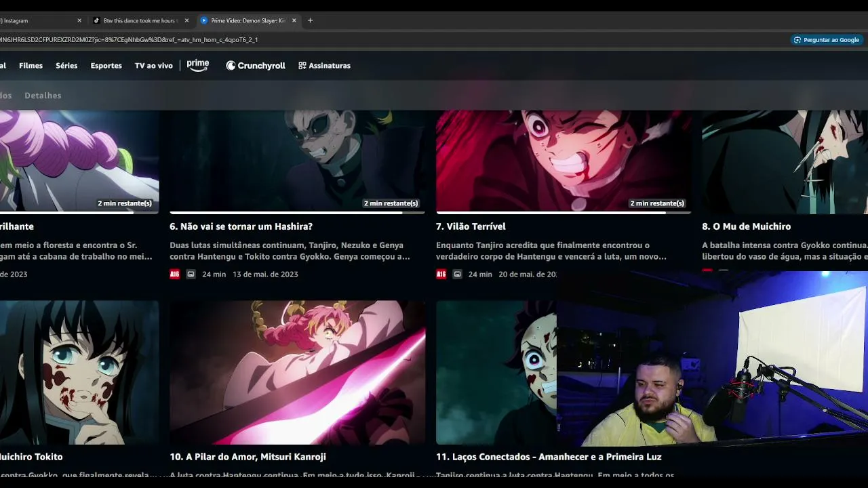Screen dimensions: 868x488
Task: Click the '24 min' duration of episode 6
Action: 214,274
